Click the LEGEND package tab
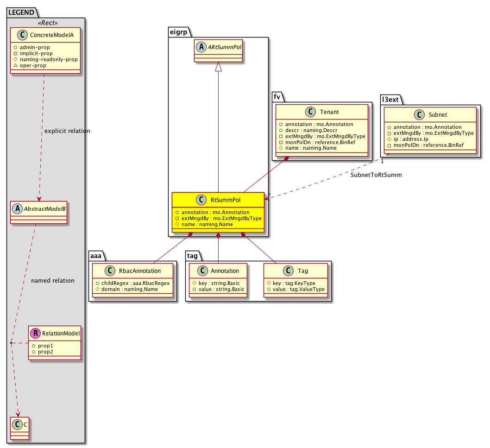This screenshot has width=490, height=448. [21, 13]
